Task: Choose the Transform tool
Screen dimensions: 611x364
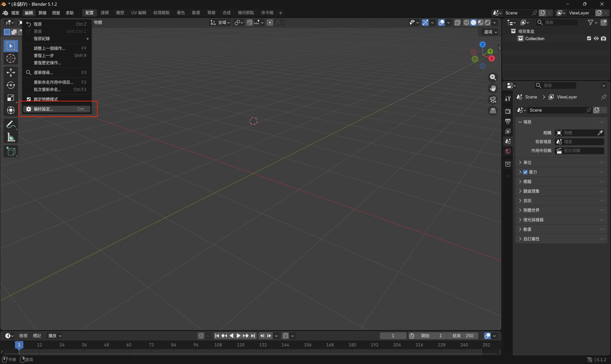Action: click(11, 110)
